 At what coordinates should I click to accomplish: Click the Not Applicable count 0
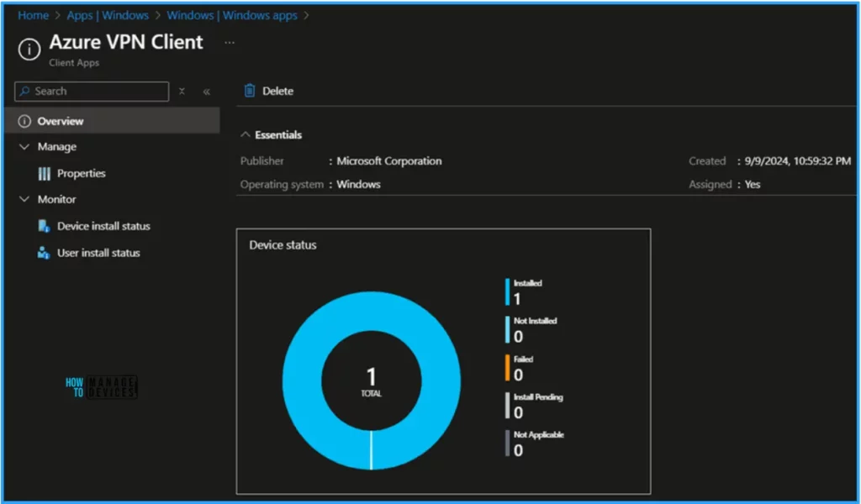tap(518, 450)
